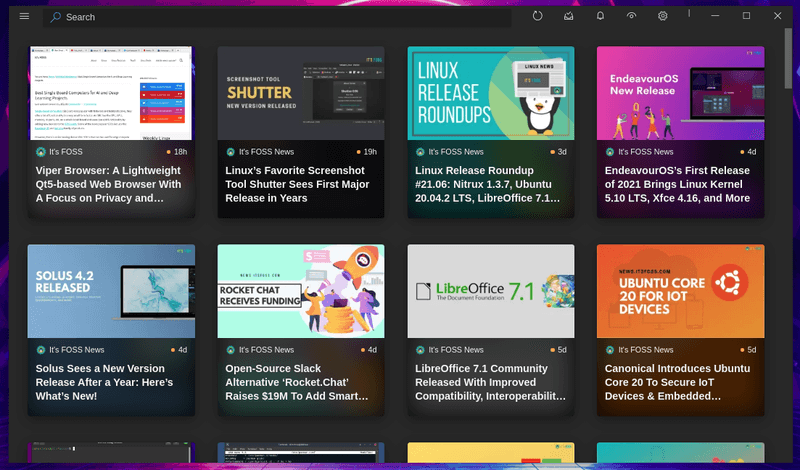Click feed icon on Shutter card
Screen dimensions: 800x470
click(231, 152)
